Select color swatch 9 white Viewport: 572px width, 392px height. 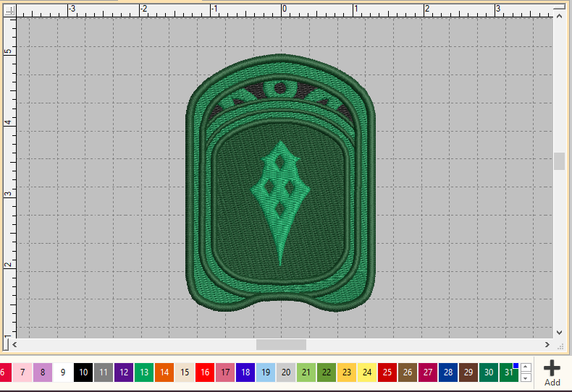pos(63,372)
